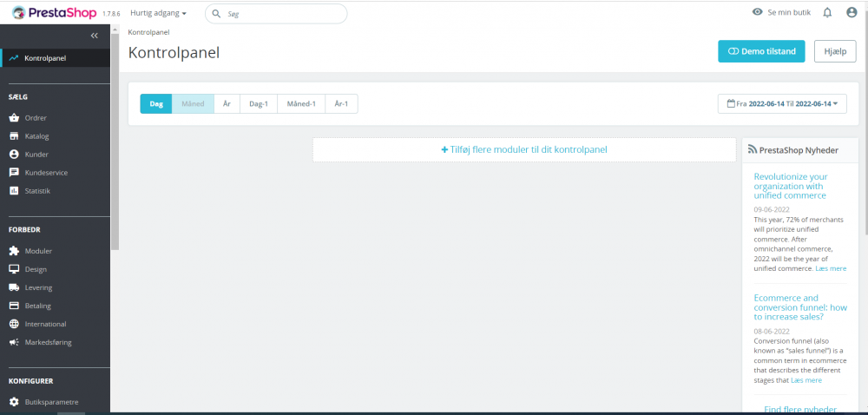Click into the Søg search field
The width and height of the screenshot is (868, 415).
tap(276, 14)
